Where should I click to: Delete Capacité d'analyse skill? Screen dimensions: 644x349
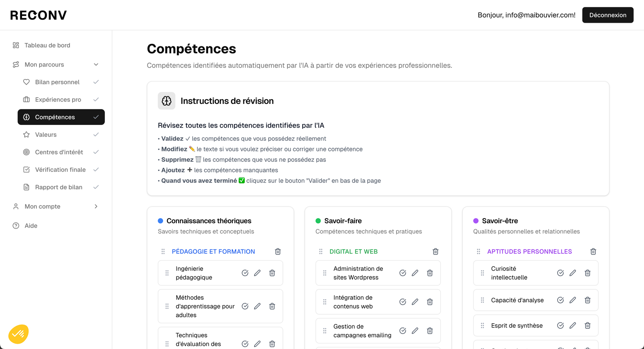pyautogui.click(x=587, y=300)
